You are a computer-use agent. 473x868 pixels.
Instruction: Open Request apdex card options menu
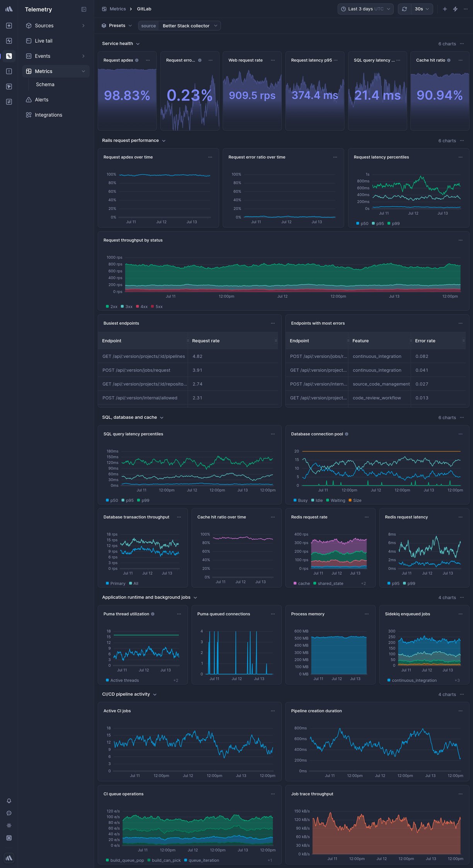coord(148,60)
